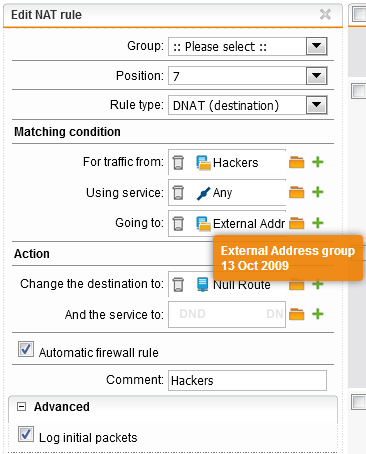This screenshot has width=366, height=454.
Task: Open folder icon for service to field
Action: 296,314
